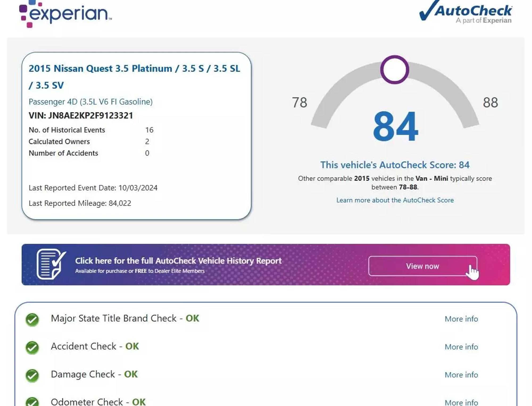532x406 pixels.
Task: Click the purple score gauge marker circle
Action: pyautogui.click(x=394, y=70)
